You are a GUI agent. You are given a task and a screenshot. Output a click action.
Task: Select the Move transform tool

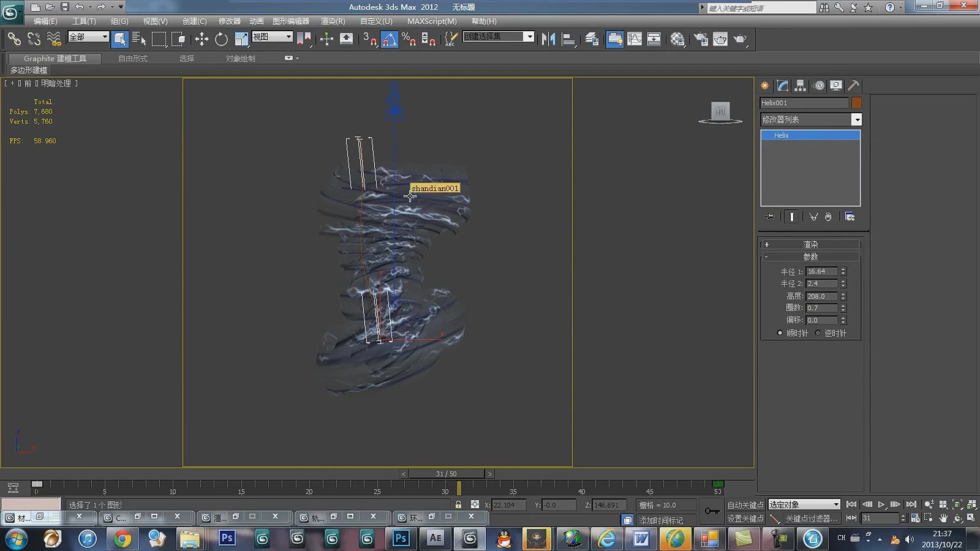click(202, 39)
